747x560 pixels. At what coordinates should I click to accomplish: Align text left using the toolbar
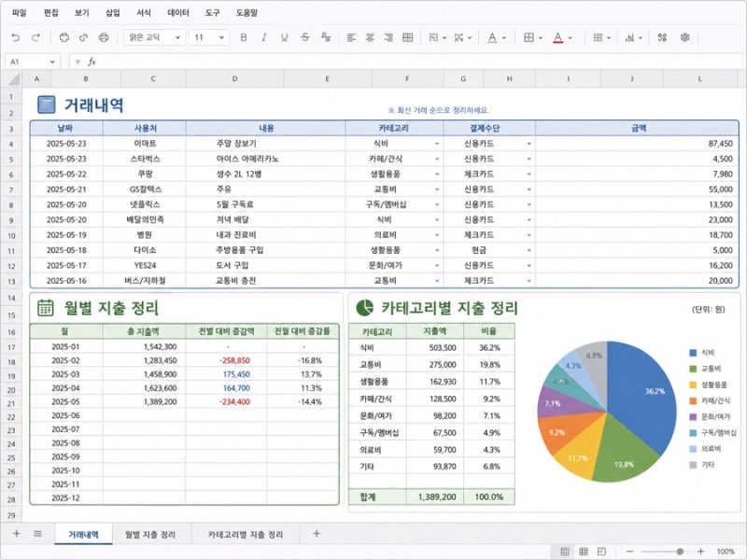351,37
